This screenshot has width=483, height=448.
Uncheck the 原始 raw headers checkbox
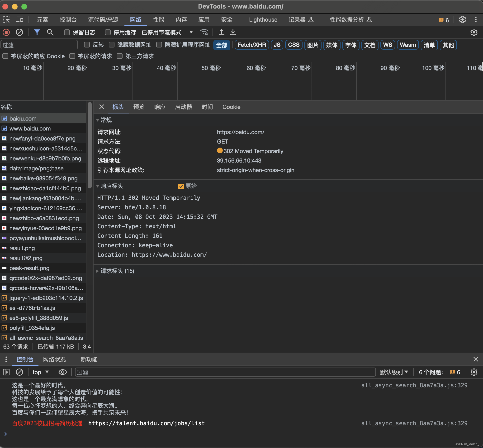(x=181, y=186)
